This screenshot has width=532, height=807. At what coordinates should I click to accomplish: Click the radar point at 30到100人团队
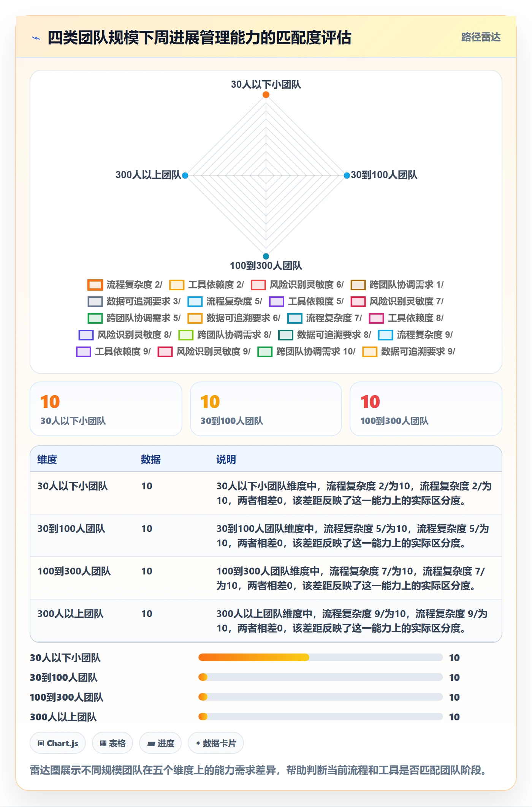(x=347, y=176)
